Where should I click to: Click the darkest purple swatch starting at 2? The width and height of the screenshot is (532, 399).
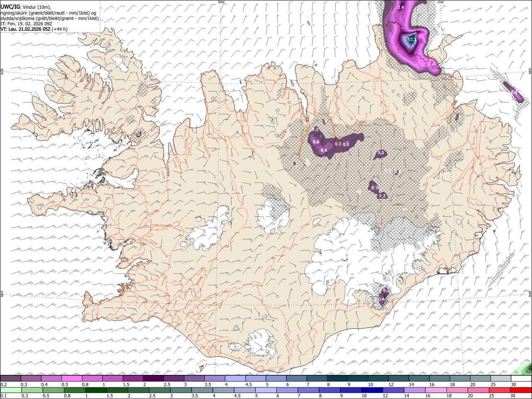[x=153, y=378]
